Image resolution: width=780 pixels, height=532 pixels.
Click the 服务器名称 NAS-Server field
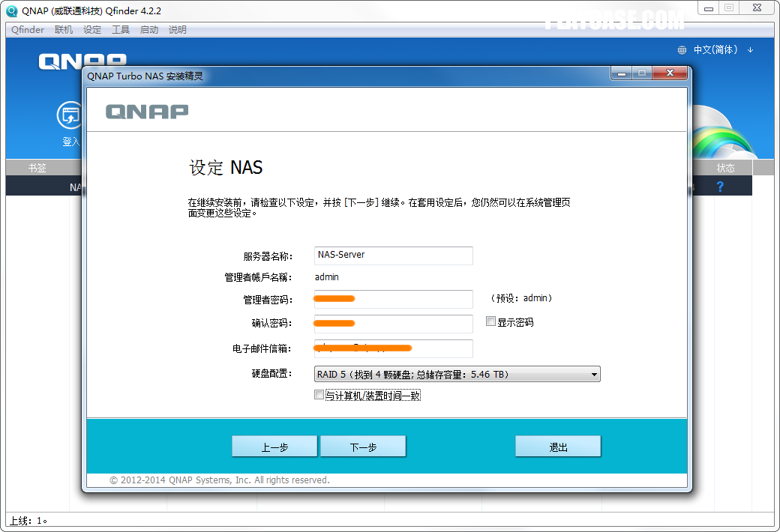click(x=394, y=255)
